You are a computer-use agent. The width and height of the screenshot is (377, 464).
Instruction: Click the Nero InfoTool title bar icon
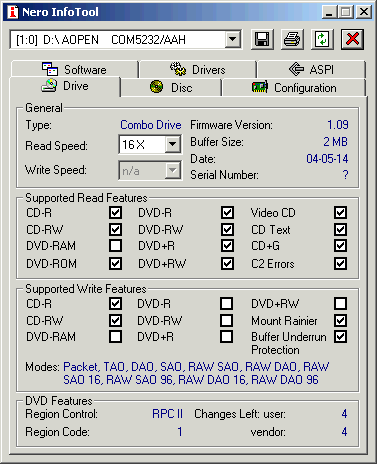tap(13, 12)
